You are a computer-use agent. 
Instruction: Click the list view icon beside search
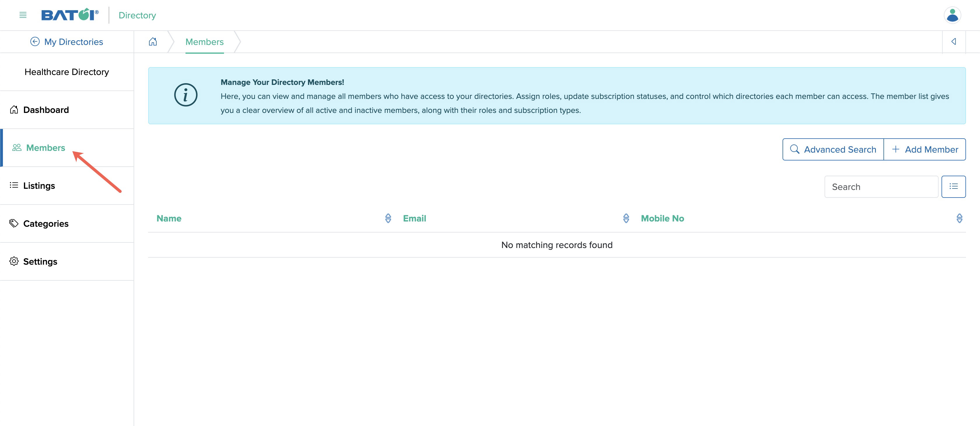point(954,186)
